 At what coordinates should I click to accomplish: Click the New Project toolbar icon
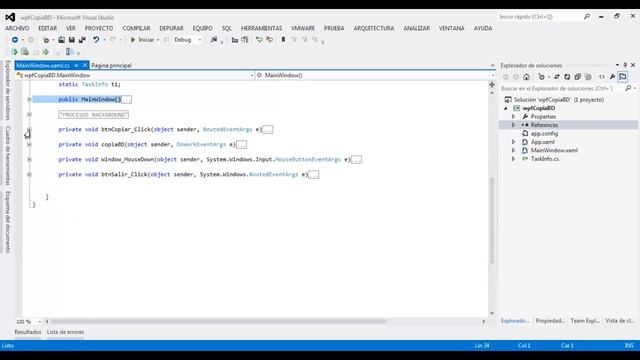pyautogui.click(x=46, y=40)
